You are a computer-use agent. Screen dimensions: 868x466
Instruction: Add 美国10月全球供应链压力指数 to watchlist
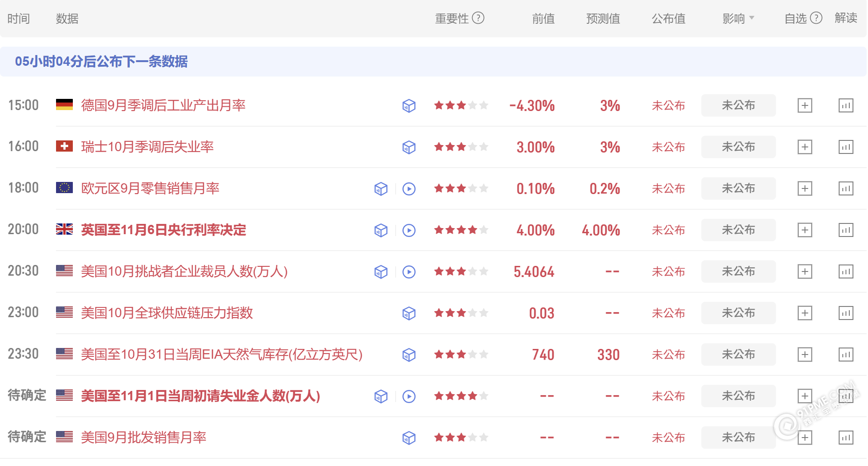pos(805,313)
